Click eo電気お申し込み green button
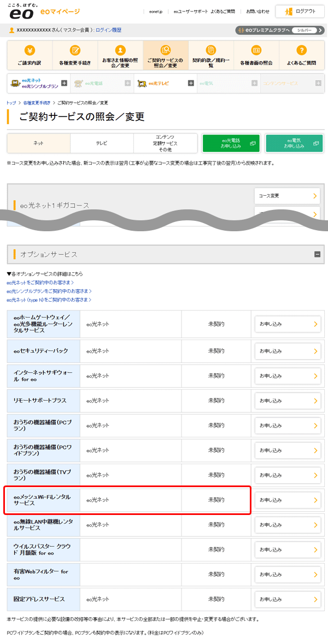328x644 pixels. click(x=294, y=143)
